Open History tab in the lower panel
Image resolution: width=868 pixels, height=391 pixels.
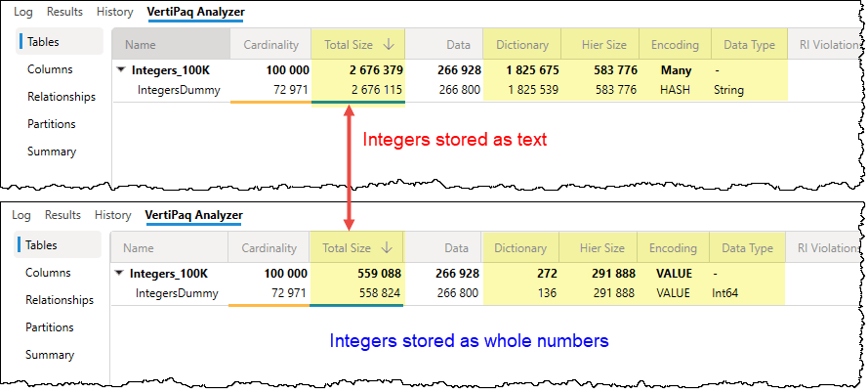click(x=112, y=215)
